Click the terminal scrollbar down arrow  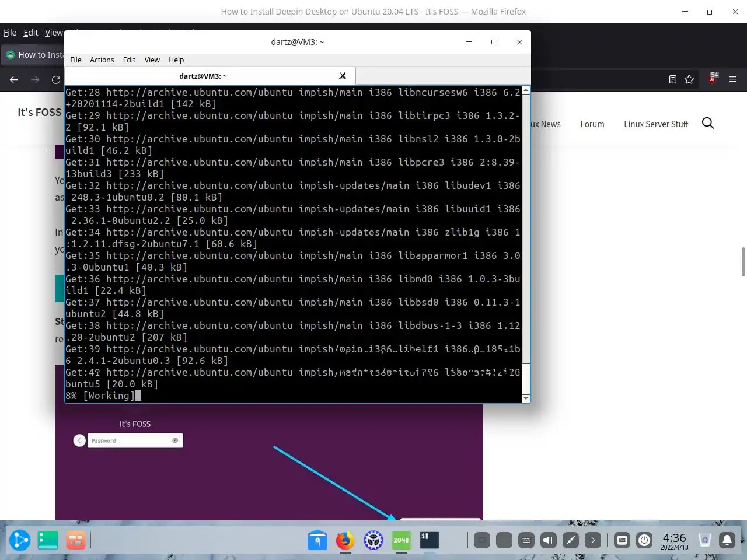tap(526, 398)
